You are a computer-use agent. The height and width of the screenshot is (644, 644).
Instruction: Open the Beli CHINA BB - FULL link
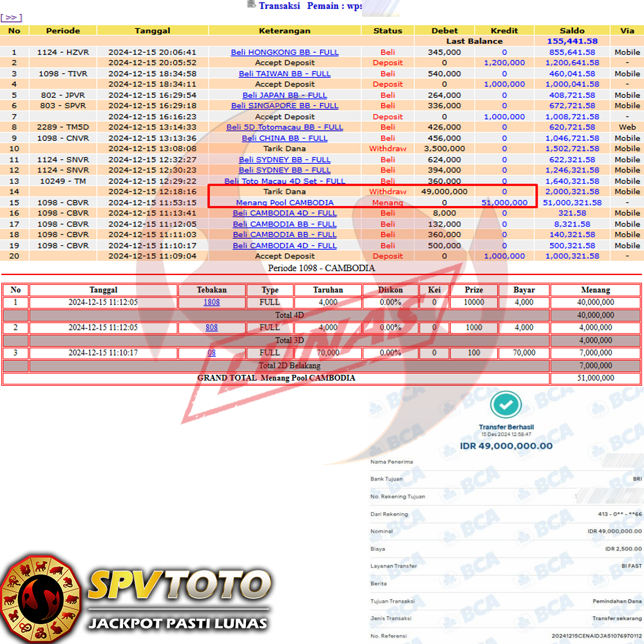pyautogui.click(x=285, y=138)
